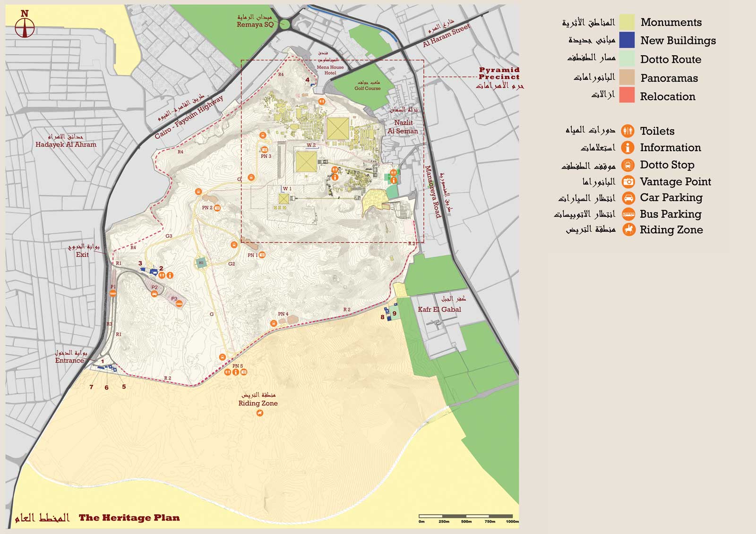Image resolution: width=756 pixels, height=534 pixels.
Task: Click the Information icon next to the Great Pyramid
Action: 335,178
